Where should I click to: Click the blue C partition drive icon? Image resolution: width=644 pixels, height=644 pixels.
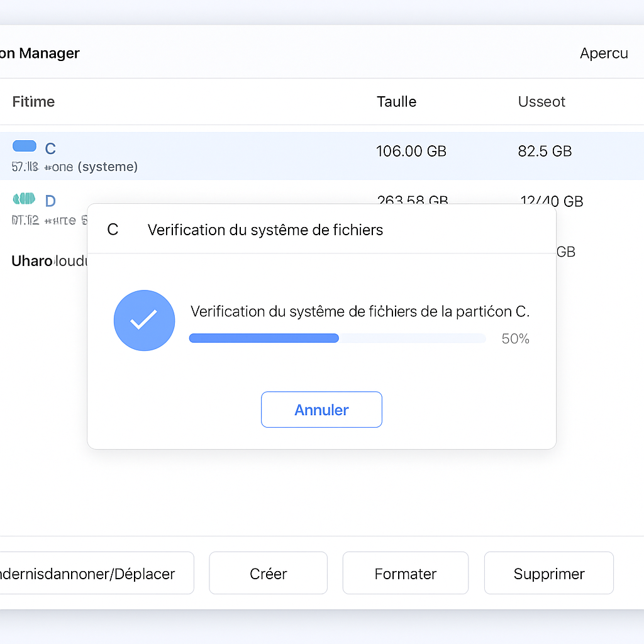(24, 145)
